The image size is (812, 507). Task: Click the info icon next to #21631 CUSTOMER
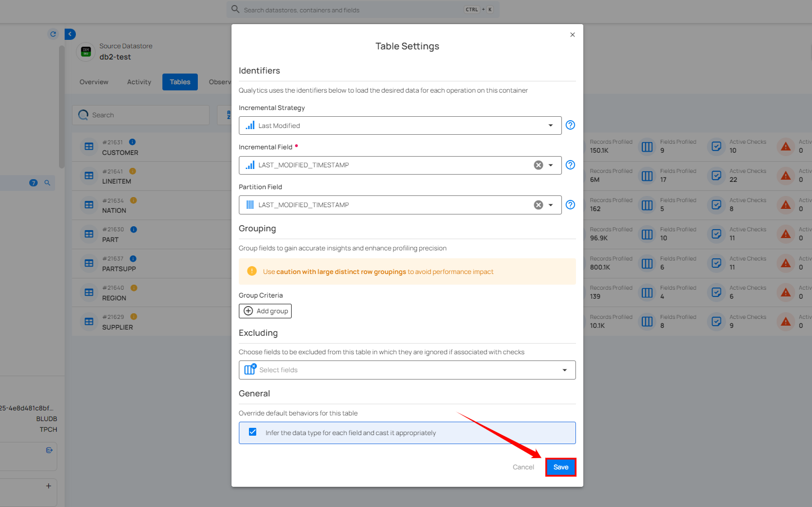(x=132, y=141)
